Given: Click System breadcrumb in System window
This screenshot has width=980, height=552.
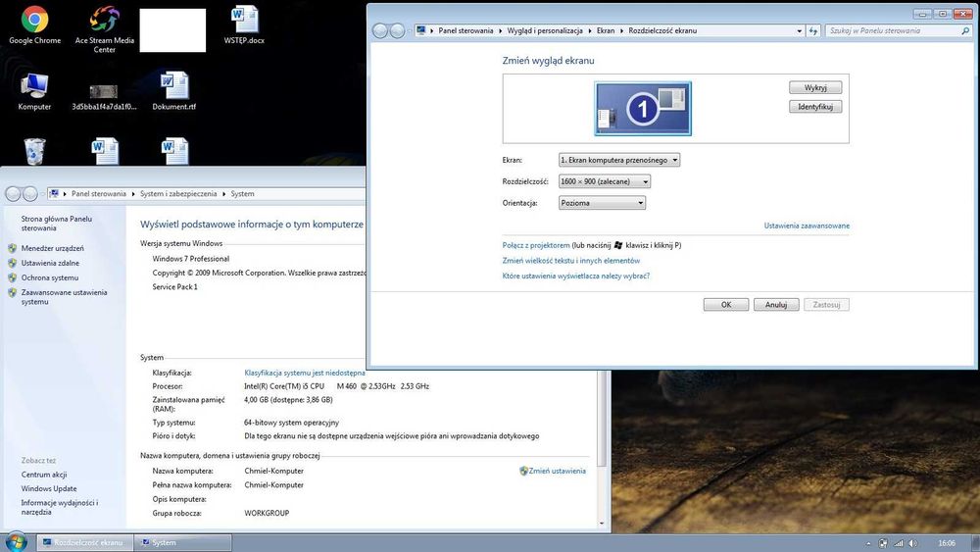Looking at the screenshot, I should (x=242, y=194).
